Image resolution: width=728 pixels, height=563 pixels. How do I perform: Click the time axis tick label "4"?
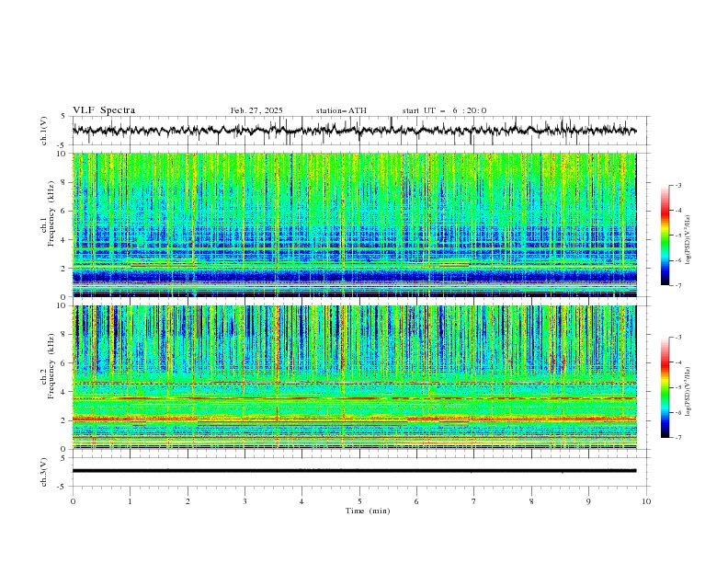click(301, 501)
